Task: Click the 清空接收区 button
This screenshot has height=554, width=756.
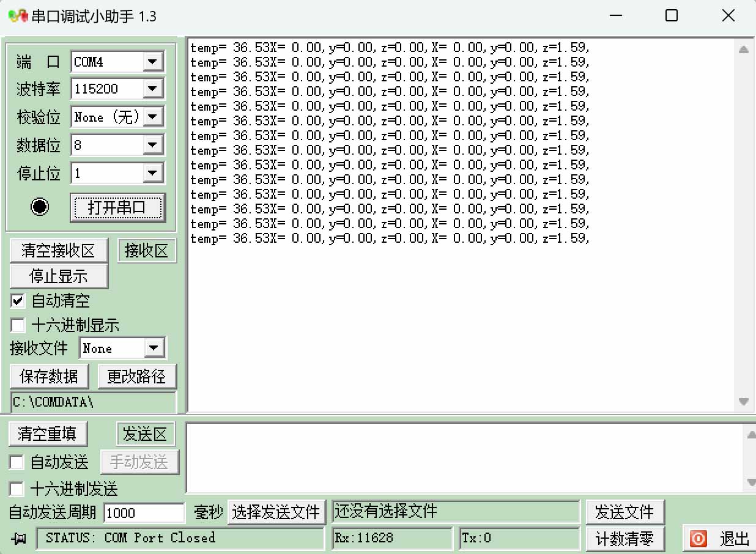Action: click(x=59, y=250)
